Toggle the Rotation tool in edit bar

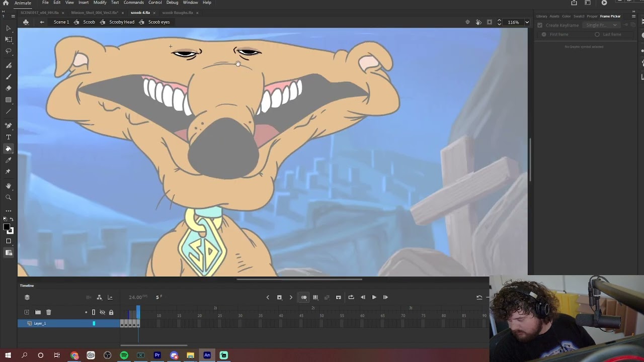[x=478, y=22]
